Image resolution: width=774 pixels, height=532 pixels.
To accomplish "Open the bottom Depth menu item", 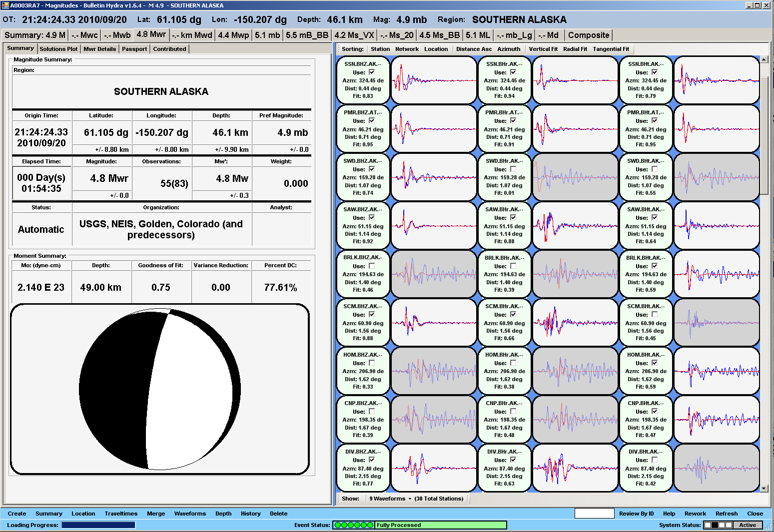I will pyautogui.click(x=223, y=514).
